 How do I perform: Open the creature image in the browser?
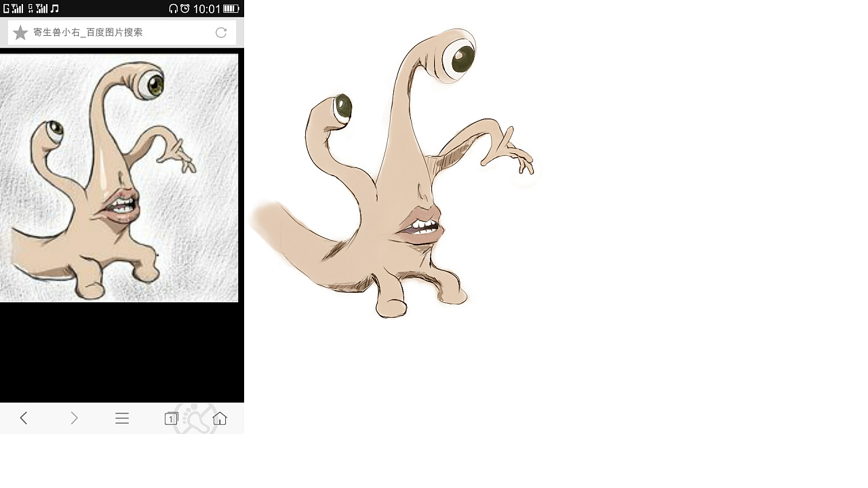(119, 178)
